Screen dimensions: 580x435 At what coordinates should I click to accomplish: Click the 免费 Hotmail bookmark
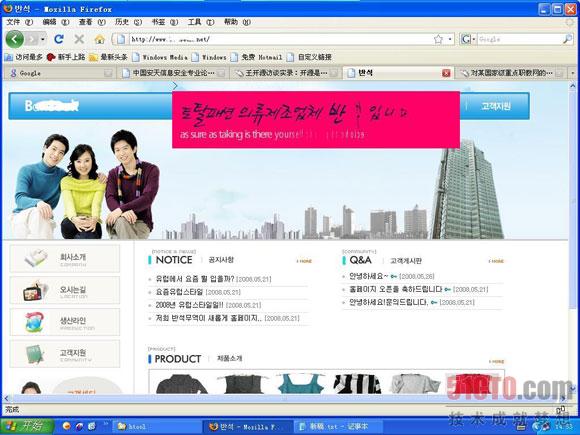[256, 57]
